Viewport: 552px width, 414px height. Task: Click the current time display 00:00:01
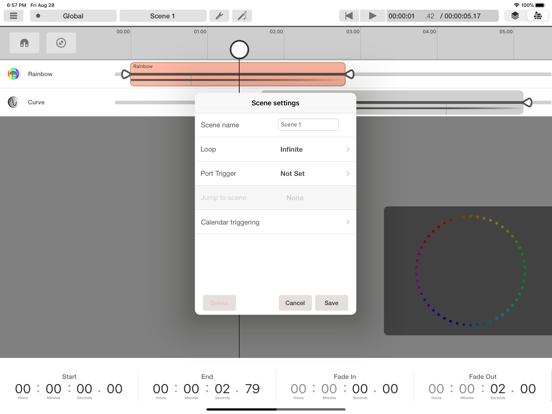pyautogui.click(x=401, y=16)
